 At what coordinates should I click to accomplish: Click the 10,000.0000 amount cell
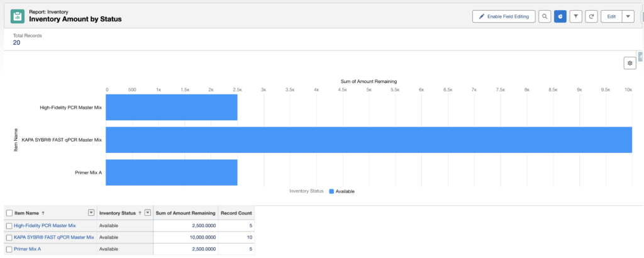[x=186, y=237]
